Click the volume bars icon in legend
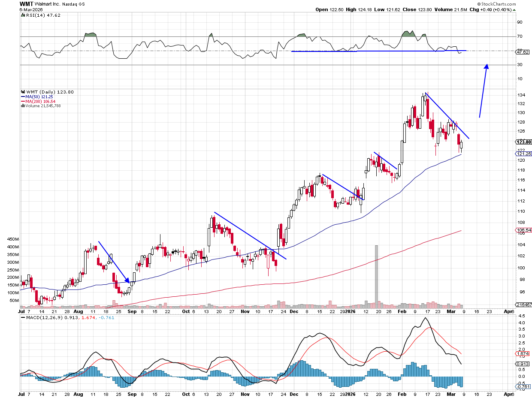The width and height of the screenshot is (532, 398). [x=22, y=106]
